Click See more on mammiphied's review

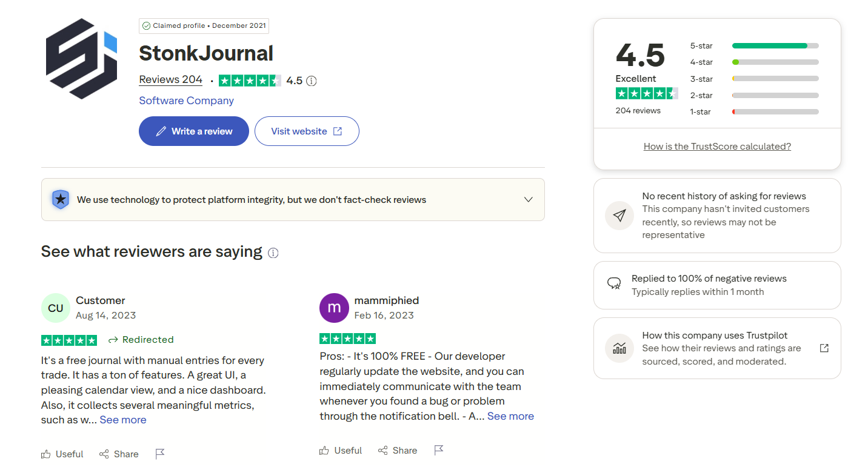[x=510, y=416]
